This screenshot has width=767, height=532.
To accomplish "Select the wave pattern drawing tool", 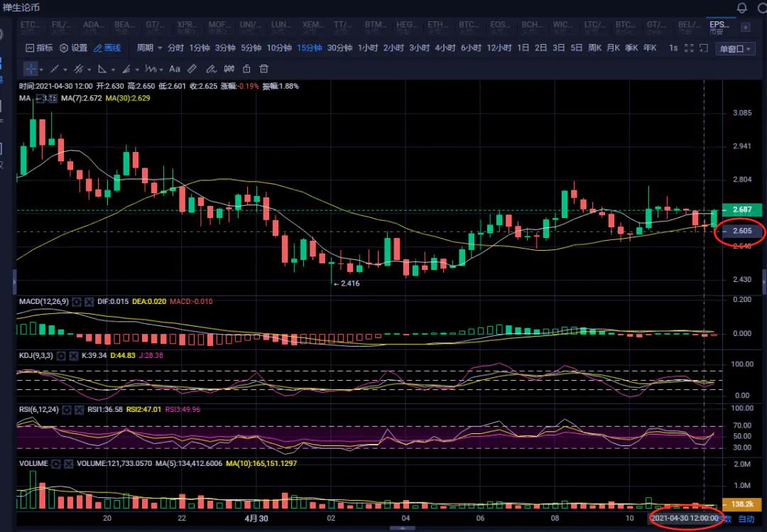I will [x=151, y=69].
